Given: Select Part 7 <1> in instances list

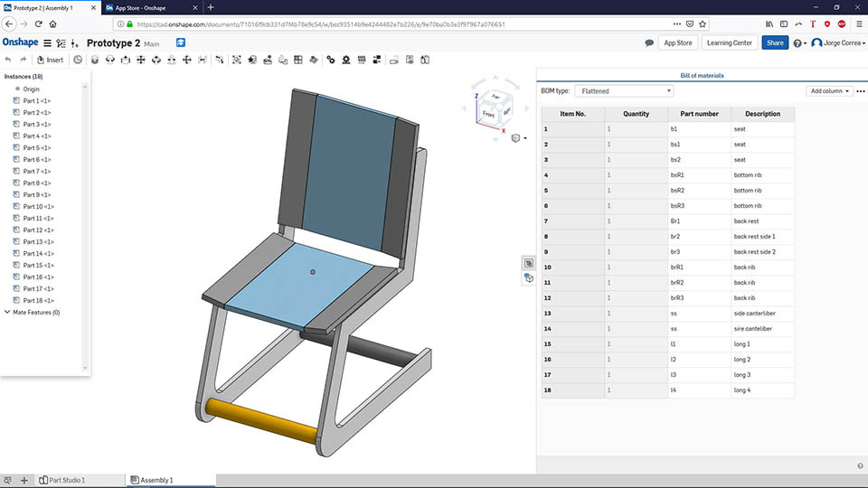Looking at the screenshot, I should (x=36, y=171).
